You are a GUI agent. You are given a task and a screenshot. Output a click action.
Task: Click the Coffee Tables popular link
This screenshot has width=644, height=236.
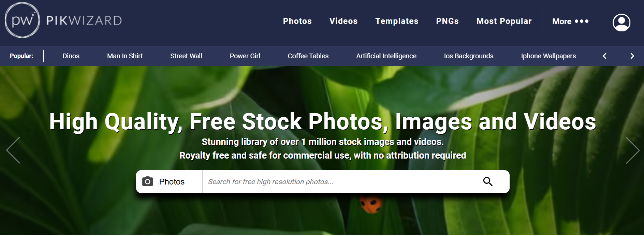[x=308, y=56]
